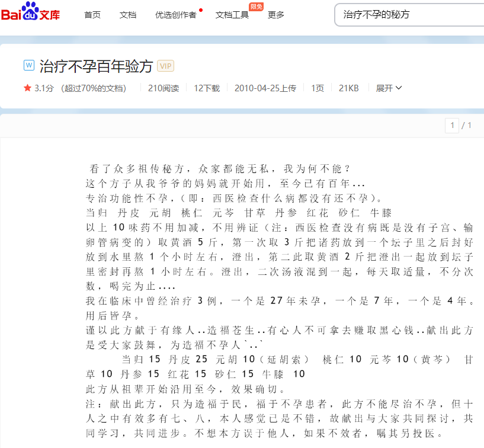
Task: Click the red star rating icon
Action: tap(27, 88)
